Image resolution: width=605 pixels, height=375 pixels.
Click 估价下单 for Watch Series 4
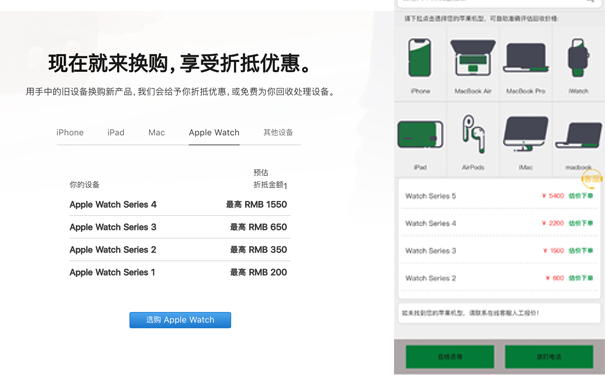tap(581, 223)
